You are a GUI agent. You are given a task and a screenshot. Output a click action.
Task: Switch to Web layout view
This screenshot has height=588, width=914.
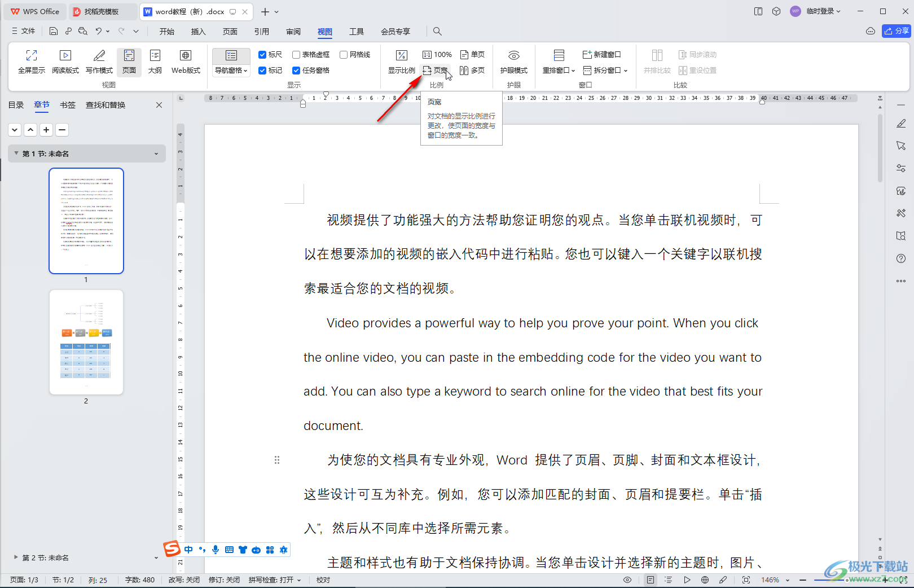(x=186, y=62)
